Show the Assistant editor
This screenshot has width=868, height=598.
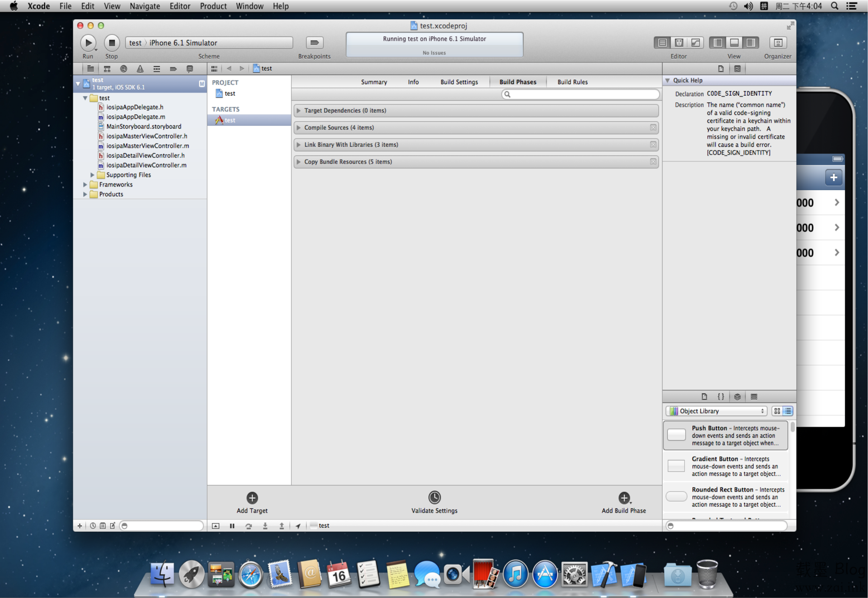[678, 43]
